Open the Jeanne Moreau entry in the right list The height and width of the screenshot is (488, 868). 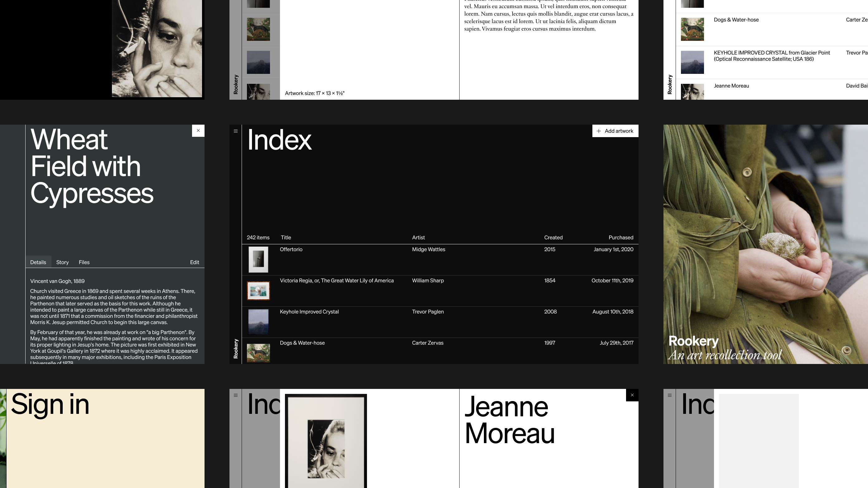click(x=731, y=86)
